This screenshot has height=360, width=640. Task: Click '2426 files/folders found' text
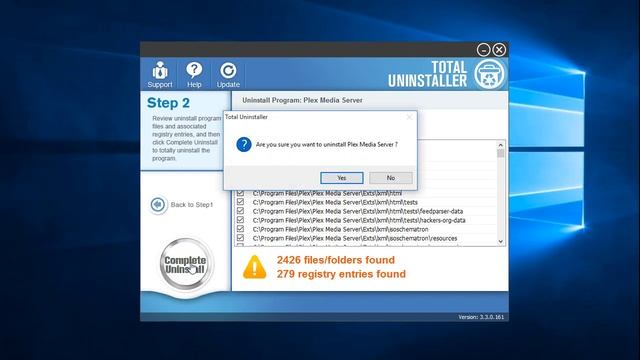click(336, 260)
